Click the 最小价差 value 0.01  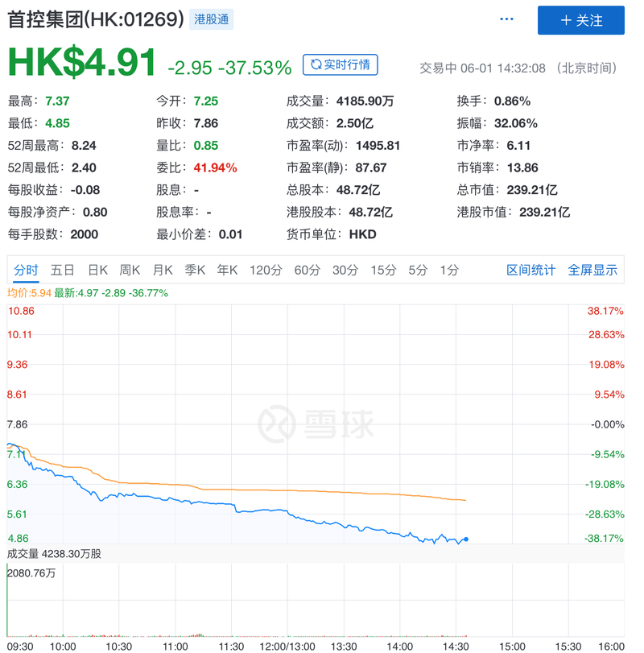tap(230, 234)
